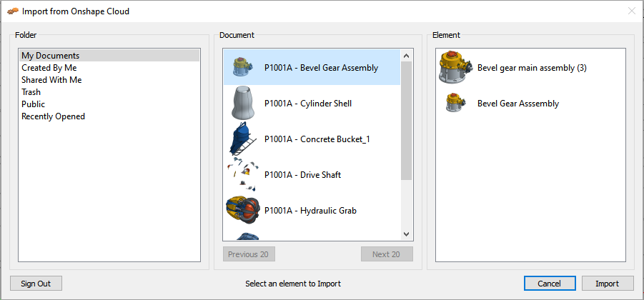
Task: Click the Bevel gear main assembly element icon
Action: (455, 68)
